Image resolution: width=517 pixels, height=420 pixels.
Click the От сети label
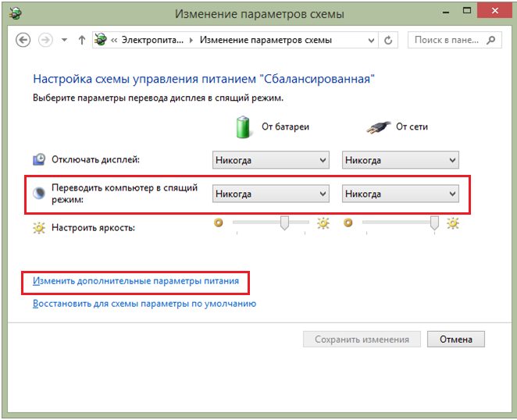tap(412, 127)
